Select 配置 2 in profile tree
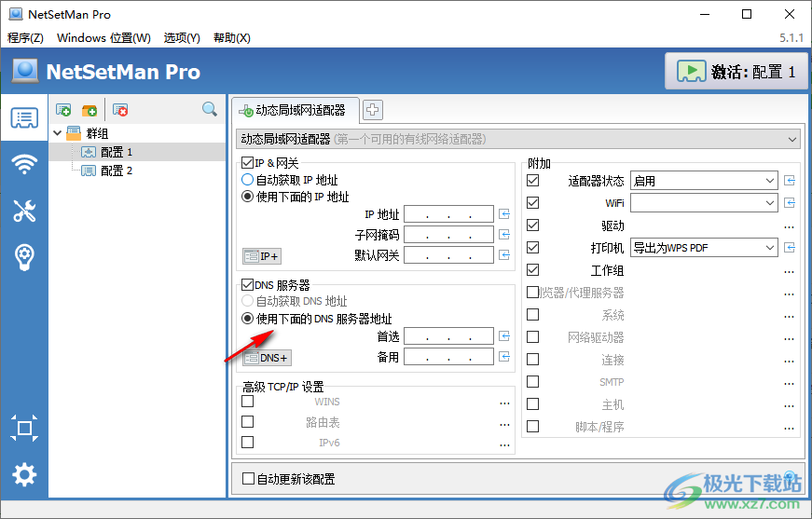Screen dimensions: 812x519 point(117,171)
